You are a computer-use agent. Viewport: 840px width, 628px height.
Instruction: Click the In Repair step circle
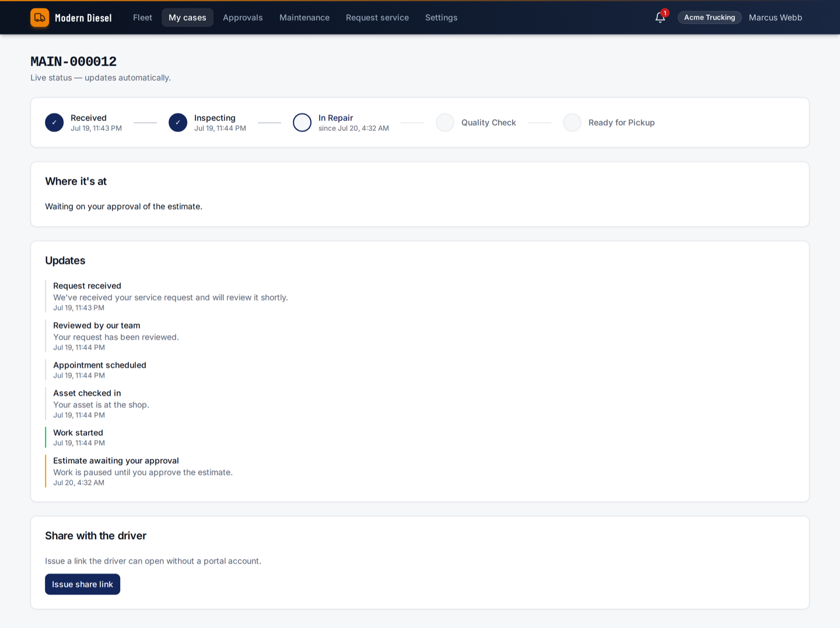tap(302, 122)
